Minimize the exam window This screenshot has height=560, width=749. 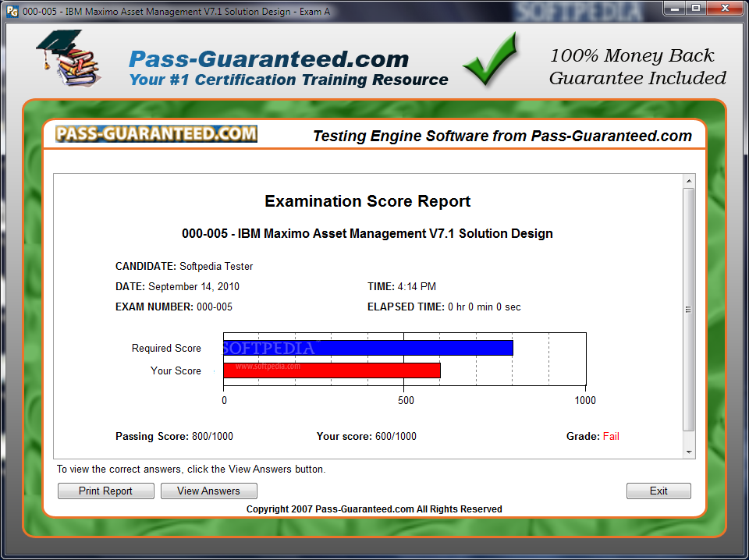pyautogui.click(x=674, y=8)
